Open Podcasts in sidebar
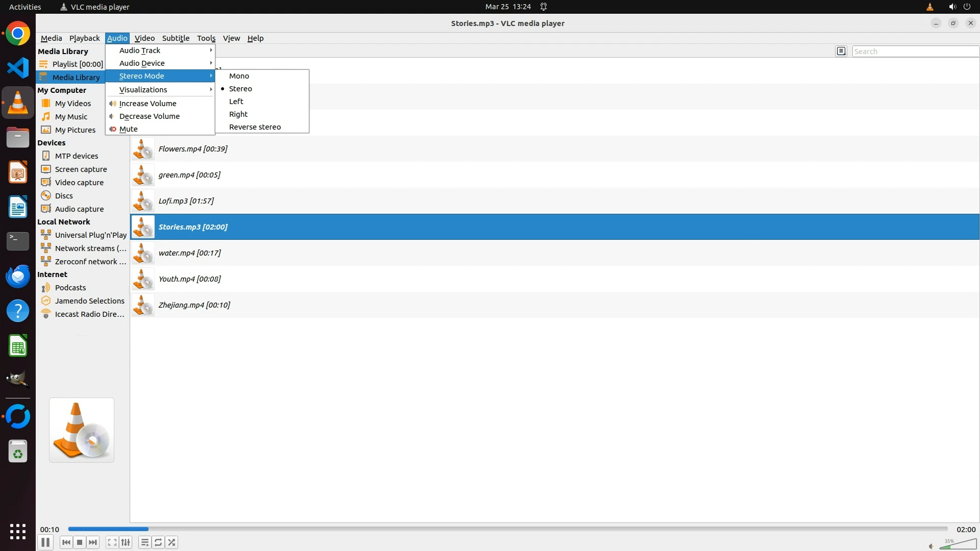 click(x=70, y=288)
